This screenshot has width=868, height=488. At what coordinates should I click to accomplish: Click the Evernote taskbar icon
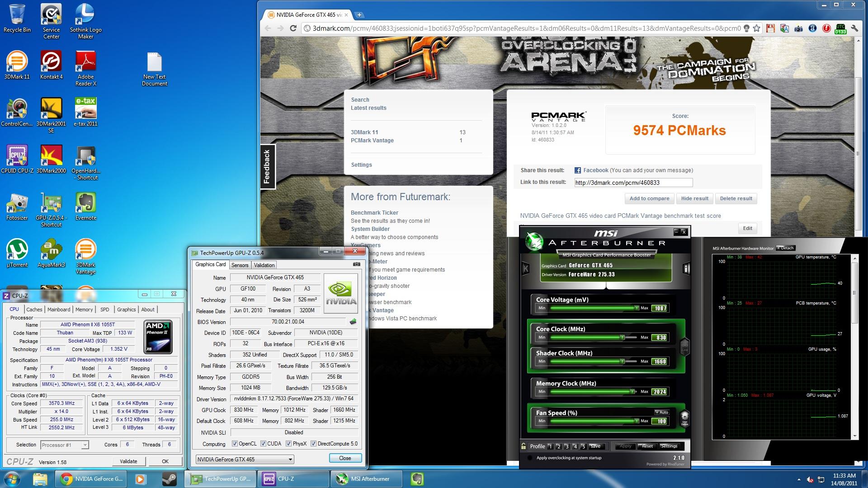coord(417,479)
